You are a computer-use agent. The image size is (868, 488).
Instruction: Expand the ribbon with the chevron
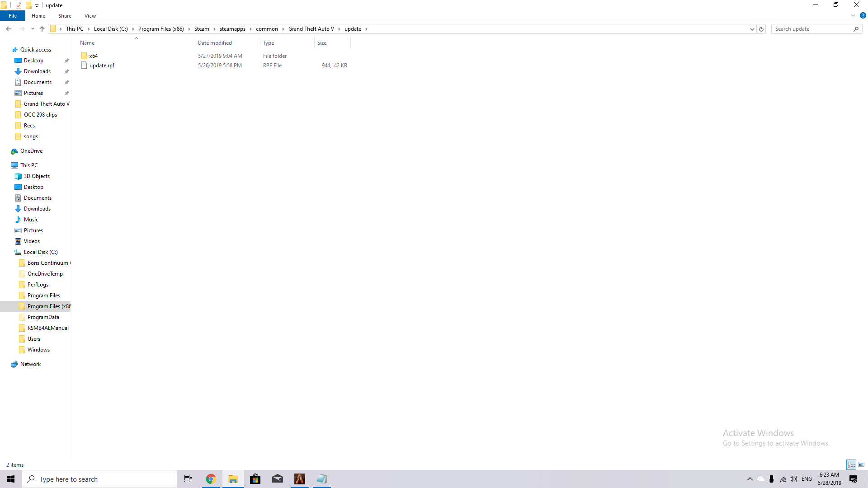[x=853, y=15]
